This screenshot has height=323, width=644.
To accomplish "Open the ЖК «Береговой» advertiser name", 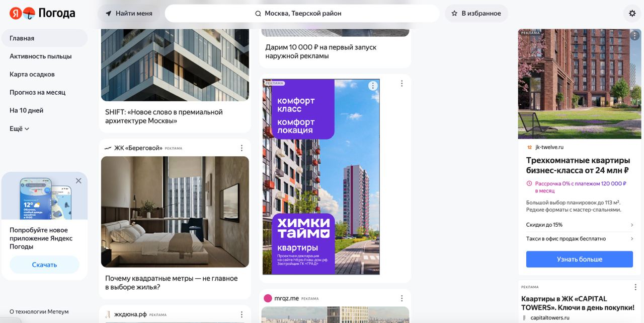I will 138,148.
